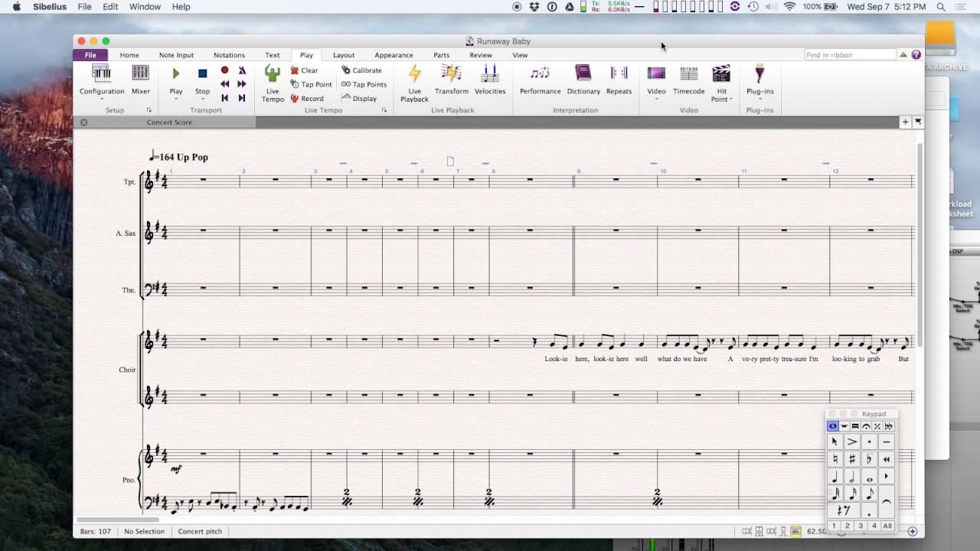Open the Repeats settings

619,79
